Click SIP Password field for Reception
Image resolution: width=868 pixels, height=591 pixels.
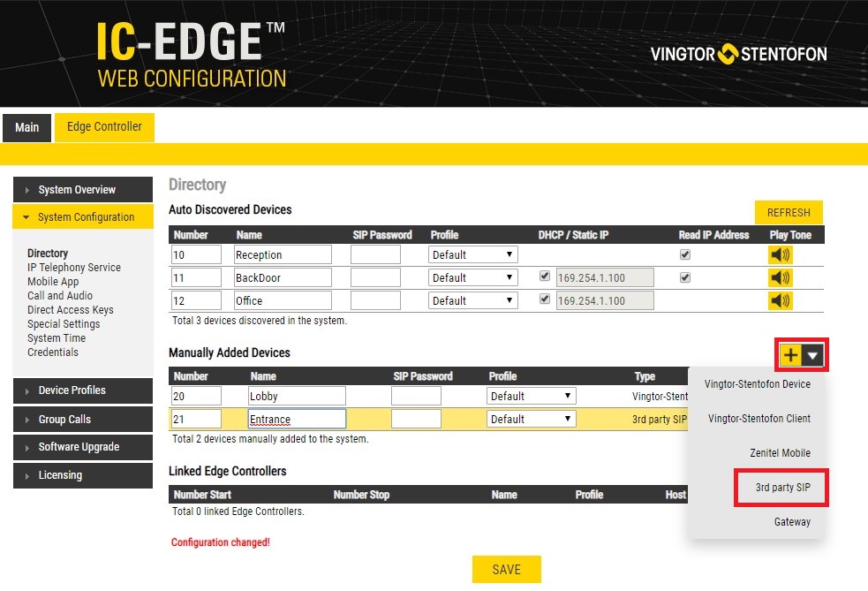click(375, 254)
